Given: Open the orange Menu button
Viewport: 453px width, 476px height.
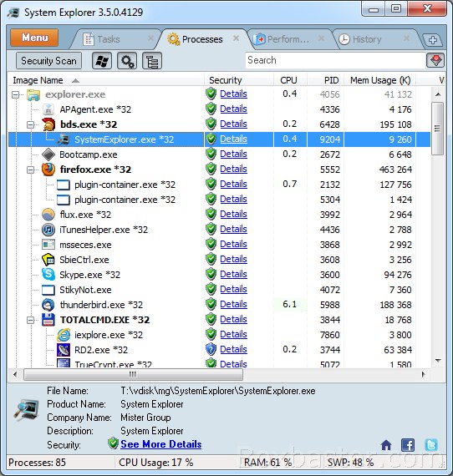Looking at the screenshot, I should tap(34, 38).
